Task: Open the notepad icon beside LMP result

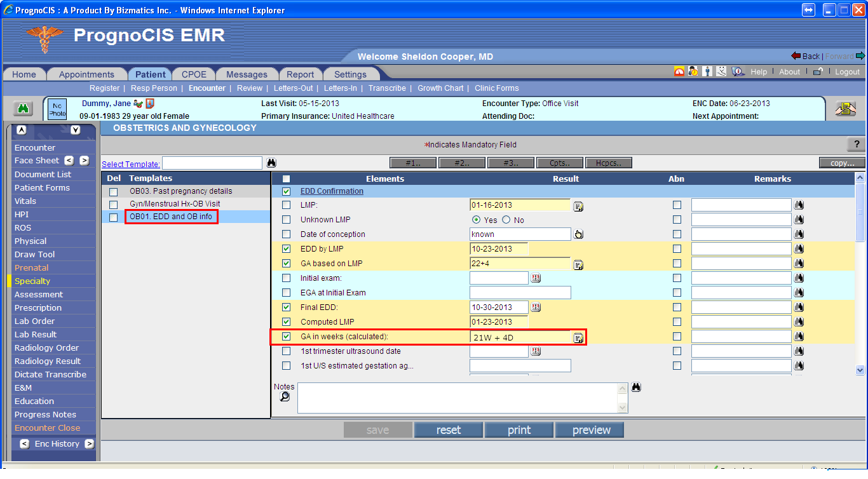Action: 578,206
